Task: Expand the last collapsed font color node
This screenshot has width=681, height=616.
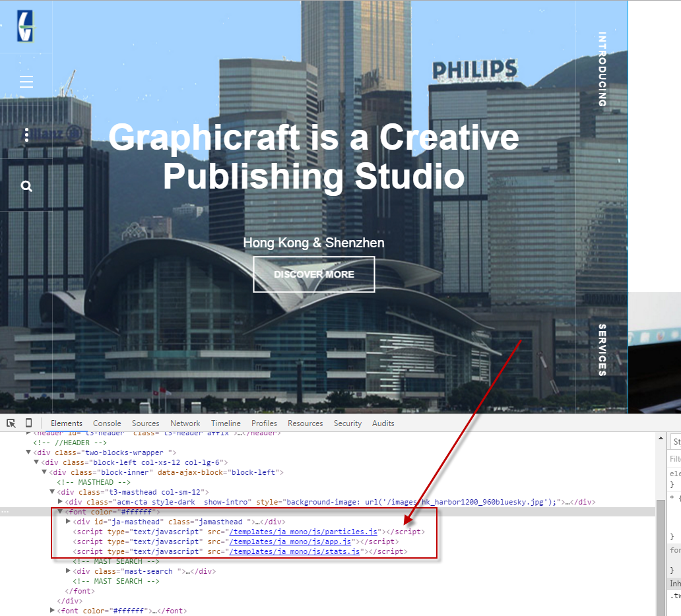Action: click(x=52, y=610)
